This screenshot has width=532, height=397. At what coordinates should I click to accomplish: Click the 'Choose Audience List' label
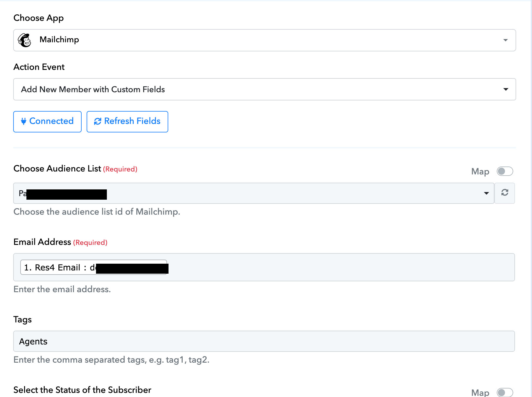tap(57, 169)
